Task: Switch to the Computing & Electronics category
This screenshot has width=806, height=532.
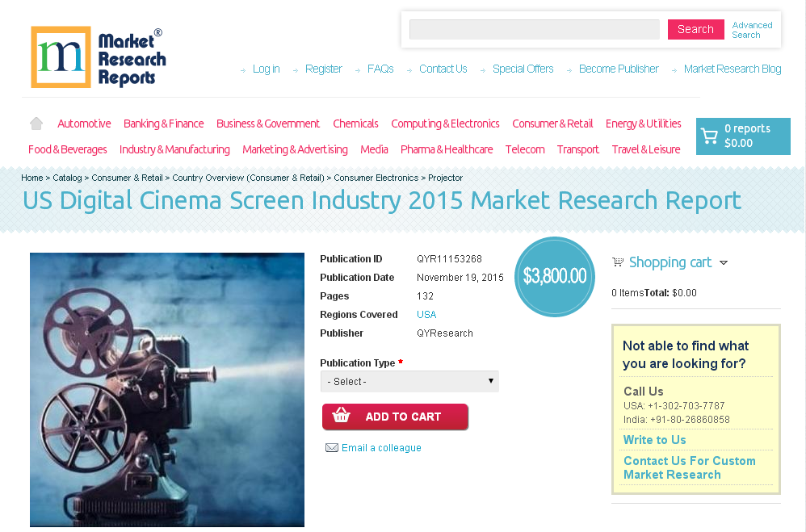Action: pos(445,124)
